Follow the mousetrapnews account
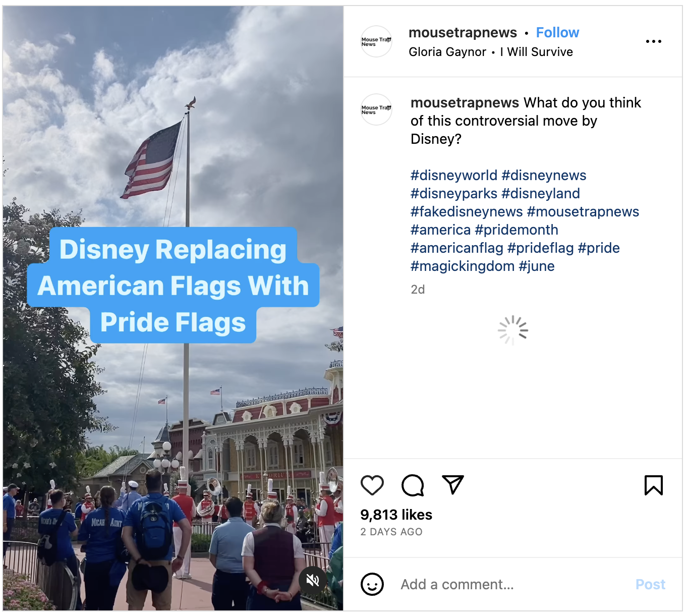The image size is (687, 616). point(557,32)
